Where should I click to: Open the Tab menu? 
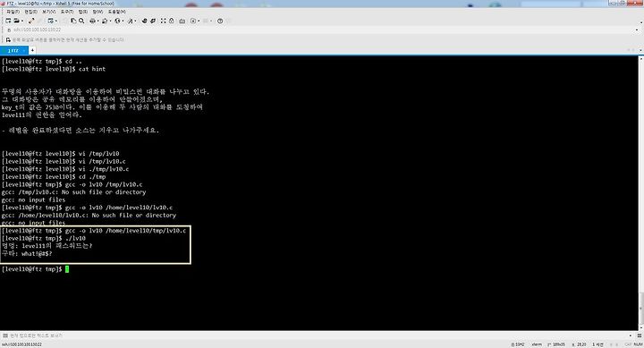(83, 12)
